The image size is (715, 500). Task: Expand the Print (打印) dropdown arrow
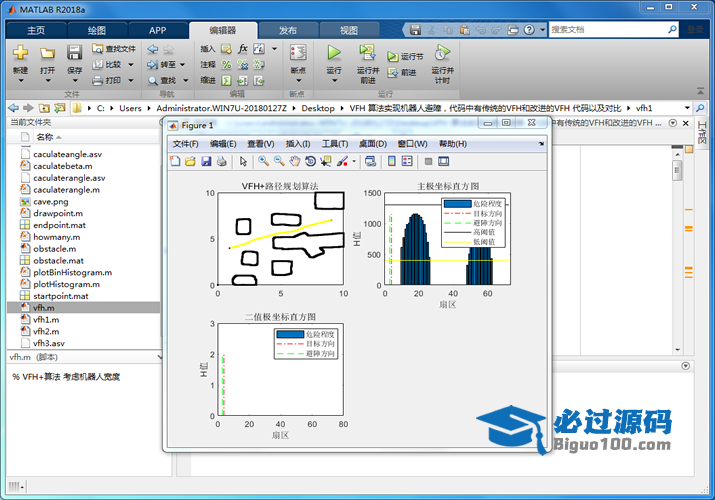click(130, 81)
